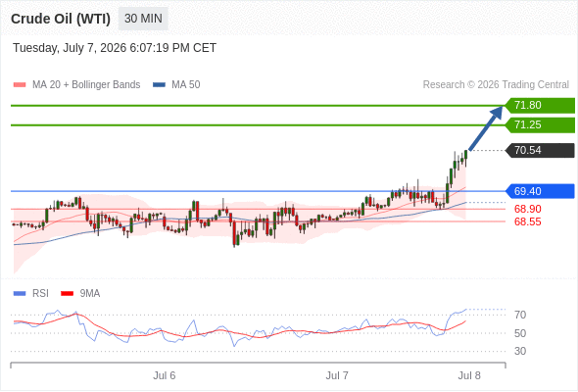This screenshot has height=392, width=578.
Task: Toggle the RSI legend label
Action: 40,294
